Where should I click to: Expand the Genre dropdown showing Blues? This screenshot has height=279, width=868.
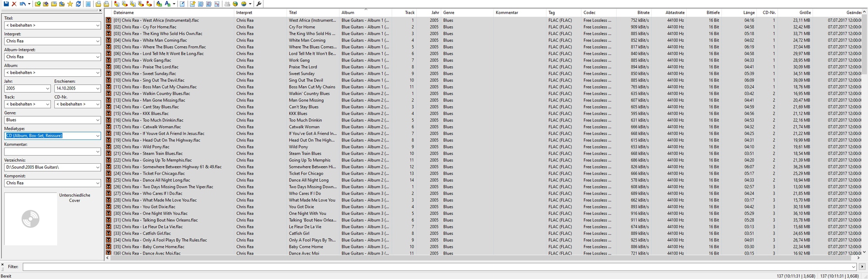97,120
